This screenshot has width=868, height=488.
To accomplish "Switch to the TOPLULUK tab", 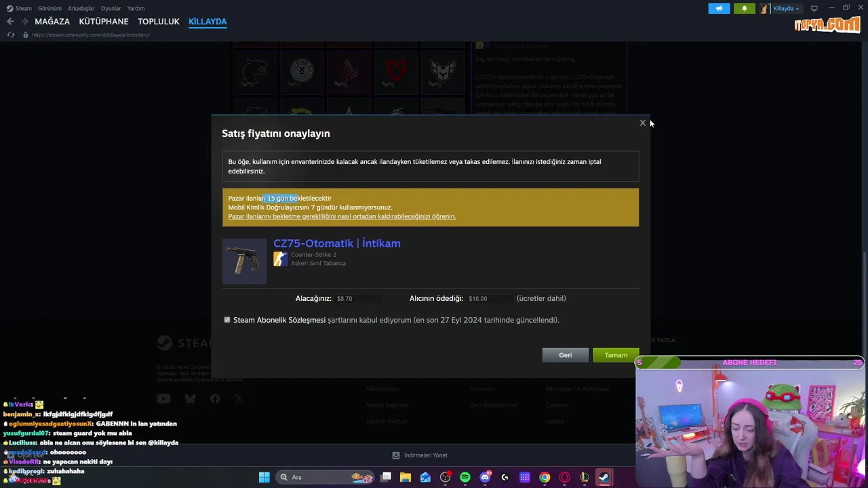I will (159, 22).
